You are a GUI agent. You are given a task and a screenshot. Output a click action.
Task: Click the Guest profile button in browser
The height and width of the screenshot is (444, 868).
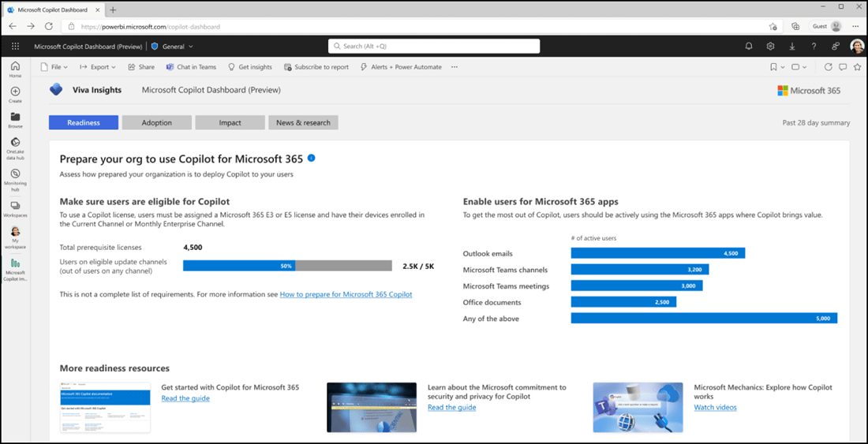826,26
